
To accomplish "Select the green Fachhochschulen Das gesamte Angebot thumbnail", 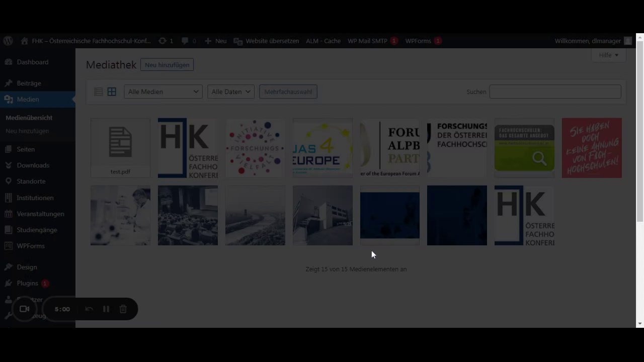I will tap(524, 148).
